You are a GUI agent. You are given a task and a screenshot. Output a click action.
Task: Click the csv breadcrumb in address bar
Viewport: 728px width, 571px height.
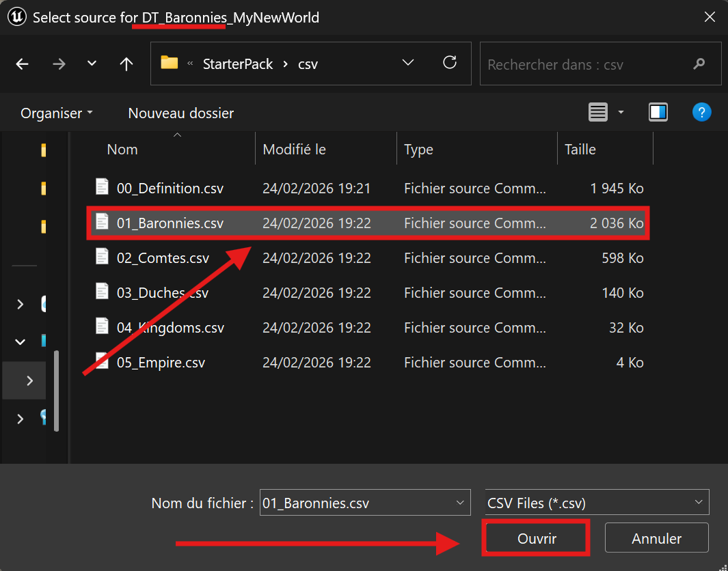coord(308,64)
